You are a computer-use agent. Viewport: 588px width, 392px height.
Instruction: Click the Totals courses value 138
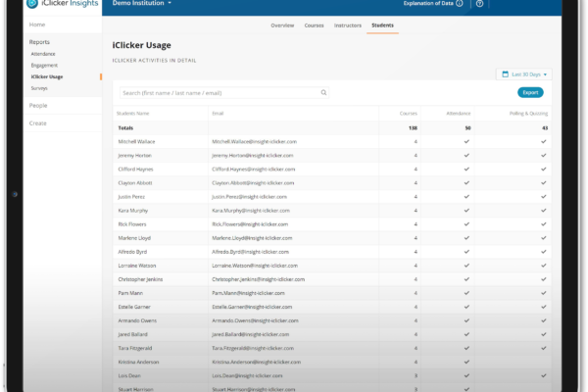(413, 128)
